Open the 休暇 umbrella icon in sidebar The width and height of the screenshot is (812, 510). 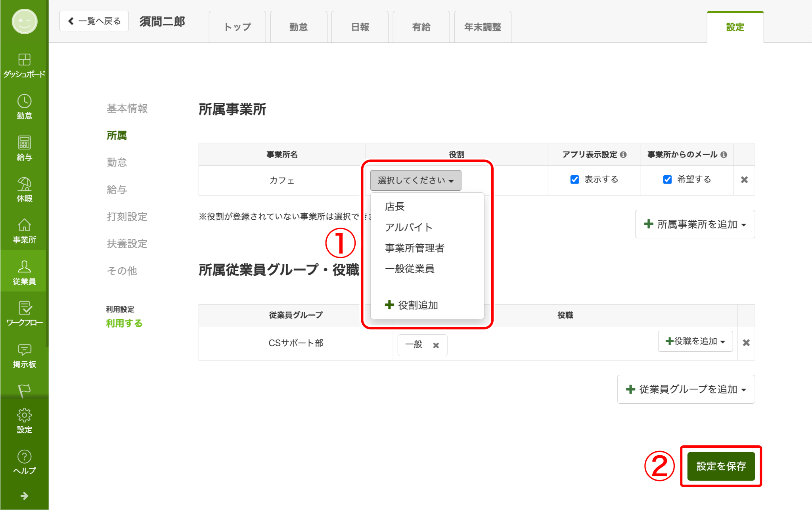coord(24,190)
